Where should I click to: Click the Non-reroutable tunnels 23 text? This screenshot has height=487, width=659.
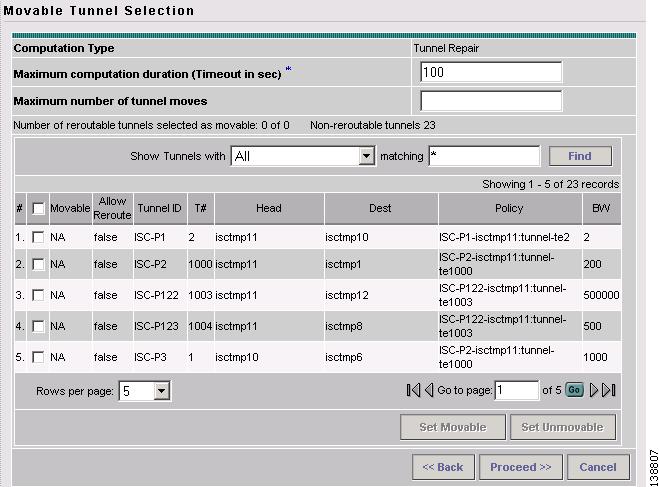tap(373, 125)
